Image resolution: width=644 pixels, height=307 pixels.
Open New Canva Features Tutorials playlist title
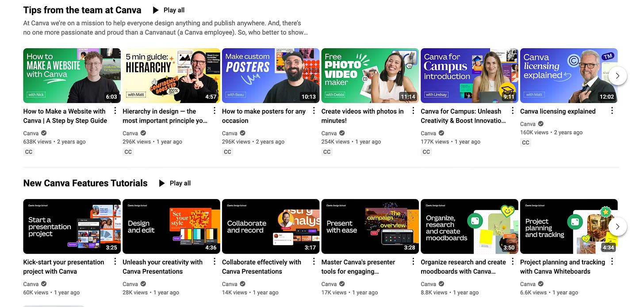[x=85, y=183]
